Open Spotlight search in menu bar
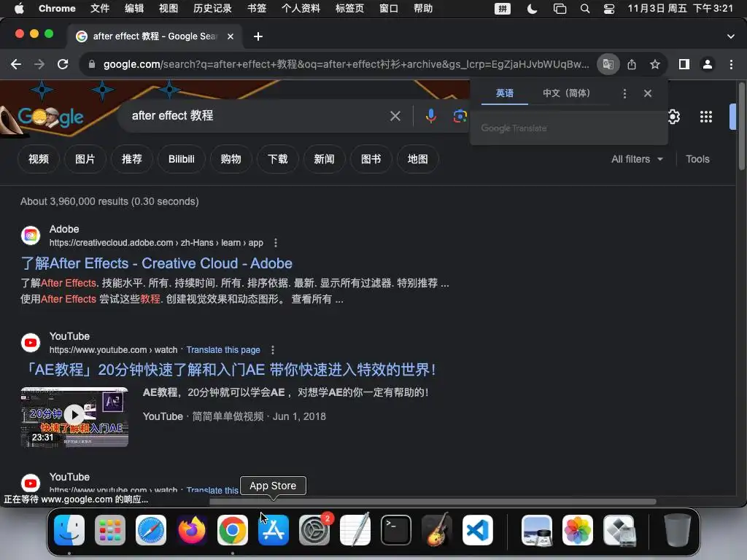The height and width of the screenshot is (560, 747). click(585, 9)
